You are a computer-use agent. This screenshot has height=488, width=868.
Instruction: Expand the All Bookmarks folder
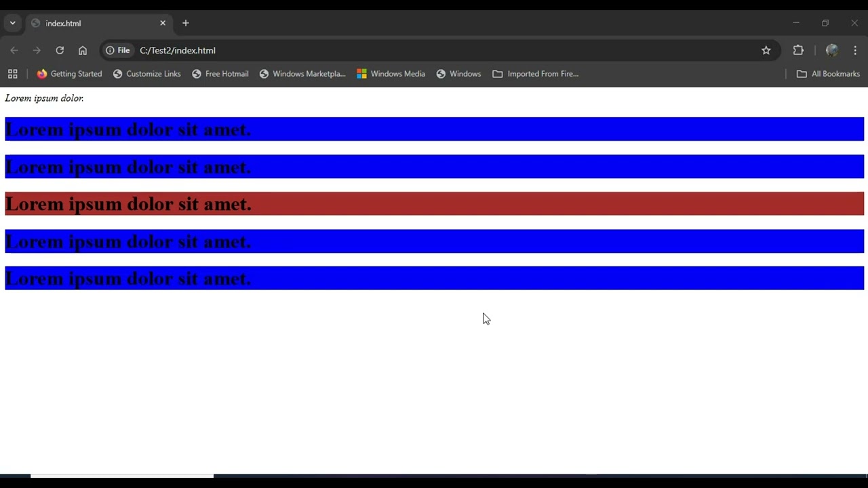click(828, 74)
